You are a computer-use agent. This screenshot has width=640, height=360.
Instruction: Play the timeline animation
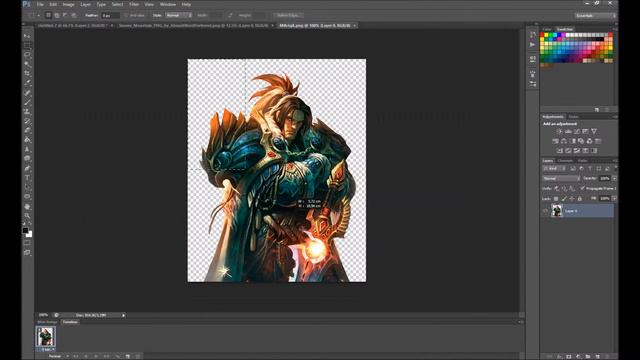click(96, 356)
